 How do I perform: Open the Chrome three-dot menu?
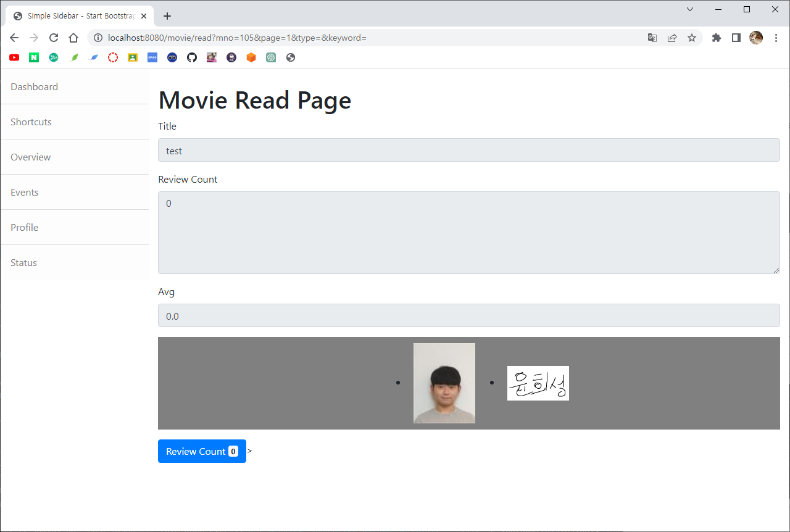coord(776,38)
